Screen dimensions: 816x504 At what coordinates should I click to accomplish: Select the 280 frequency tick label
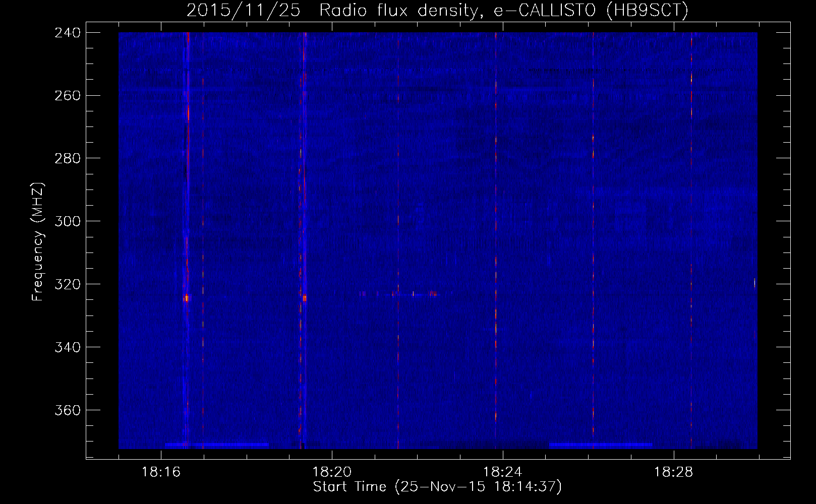tap(67, 159)
